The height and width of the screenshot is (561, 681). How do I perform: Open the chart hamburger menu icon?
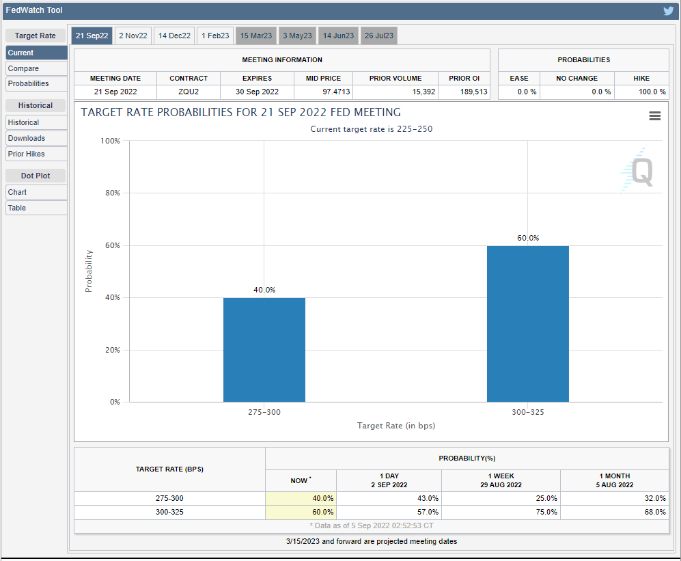[655, 116]
